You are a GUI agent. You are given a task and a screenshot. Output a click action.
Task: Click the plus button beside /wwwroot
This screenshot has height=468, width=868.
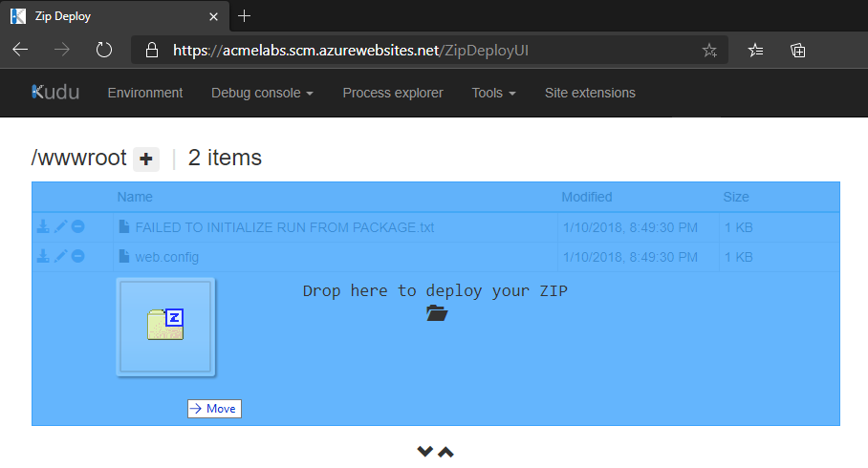point(146,160)
